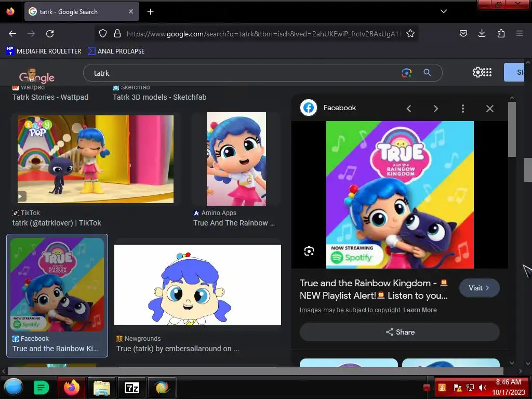Click the Sign in button
This screenshot has width=532, height=399.
[514, 72]
